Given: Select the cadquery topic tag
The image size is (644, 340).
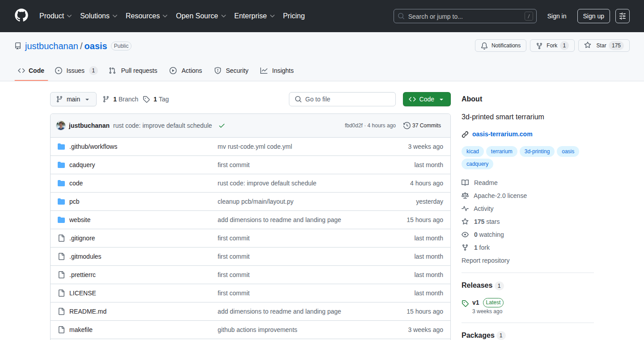Looking at the screenshot, I should (x=478, y=164).
